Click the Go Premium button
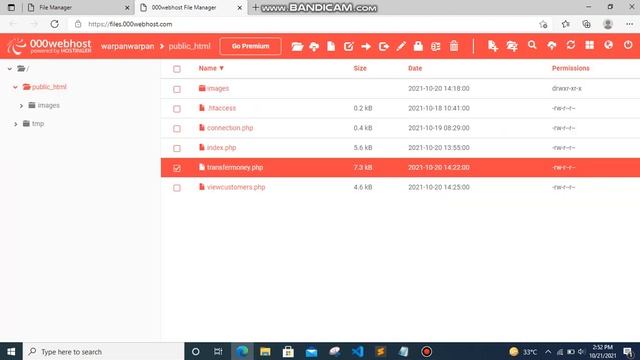Viewport: 640px width, 360px height. 250,46
